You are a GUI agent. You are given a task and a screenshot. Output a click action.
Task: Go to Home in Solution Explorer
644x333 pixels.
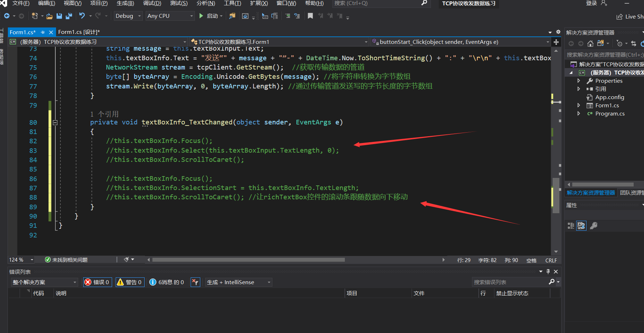click(590, 43)
